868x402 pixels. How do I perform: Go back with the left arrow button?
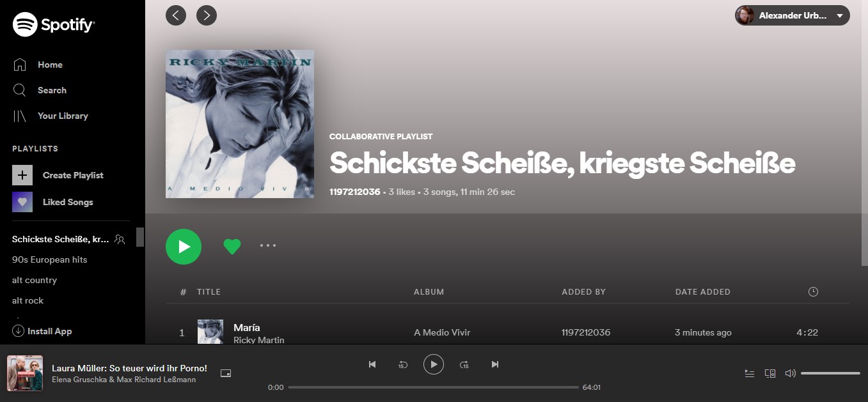(x=176, y=15)
